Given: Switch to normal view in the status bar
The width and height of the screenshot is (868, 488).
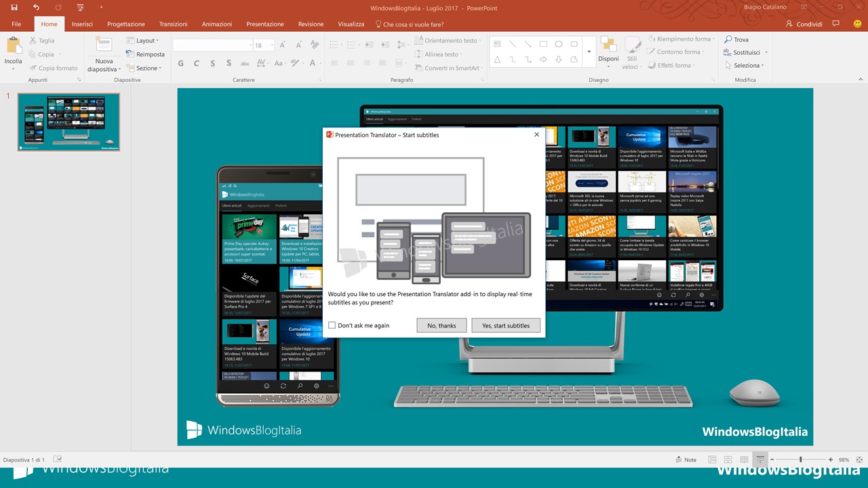Looking at the screenshot, I should [712, 460].
